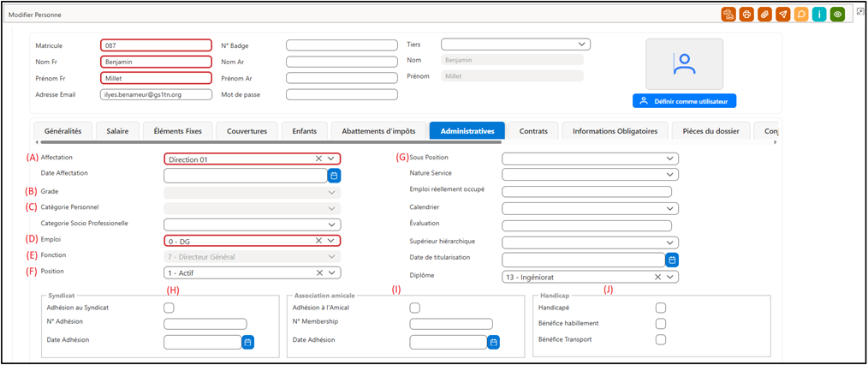Click the orange printer icon

coord(746,15)
